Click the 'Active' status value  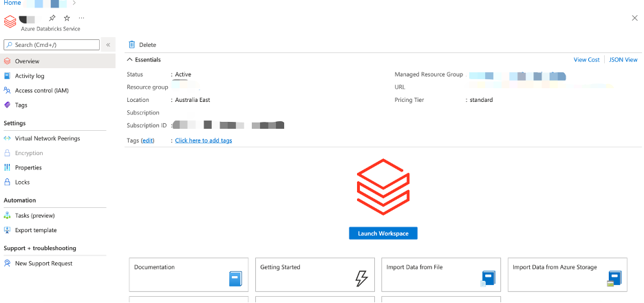(x=183, y=75)
